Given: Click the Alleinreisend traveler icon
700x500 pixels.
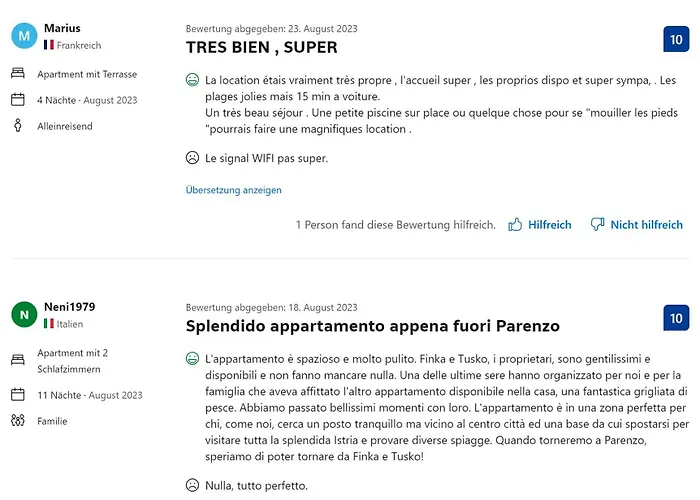Looking at the screenshot, I should pyautogui.click(x=17, y=126).
